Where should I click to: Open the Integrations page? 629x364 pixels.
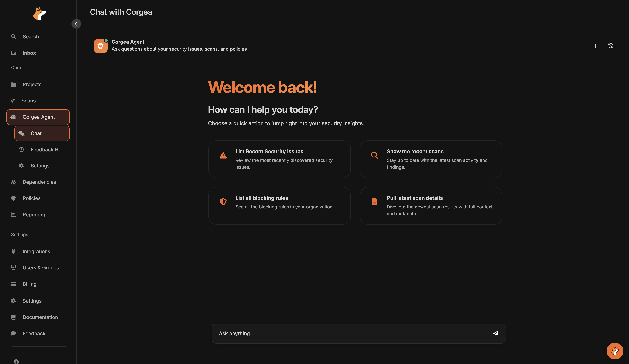(36, 251)
